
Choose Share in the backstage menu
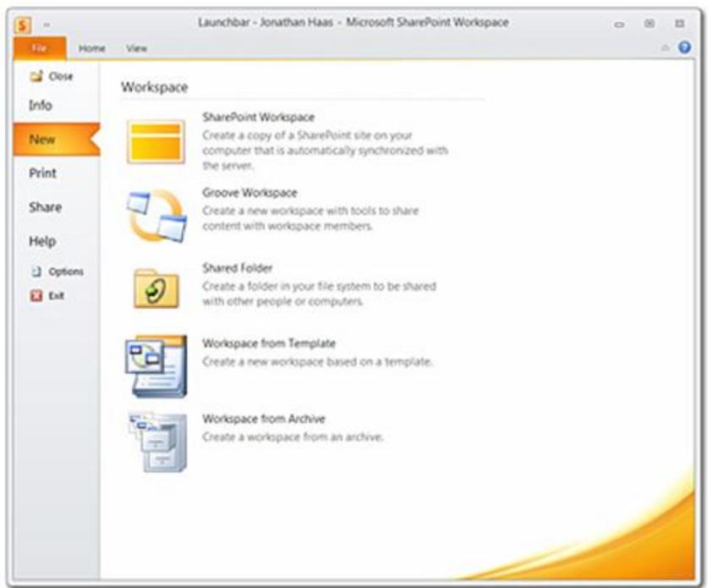45,207
